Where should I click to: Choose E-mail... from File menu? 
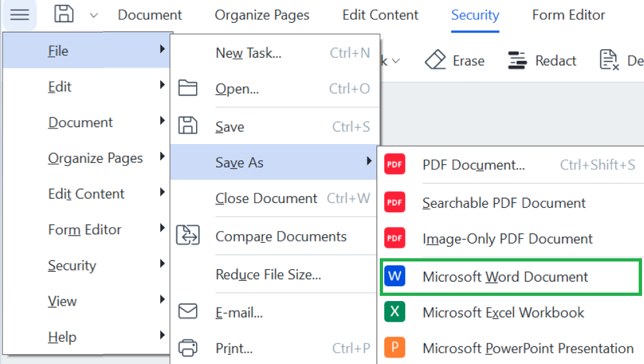click(275, 313)
